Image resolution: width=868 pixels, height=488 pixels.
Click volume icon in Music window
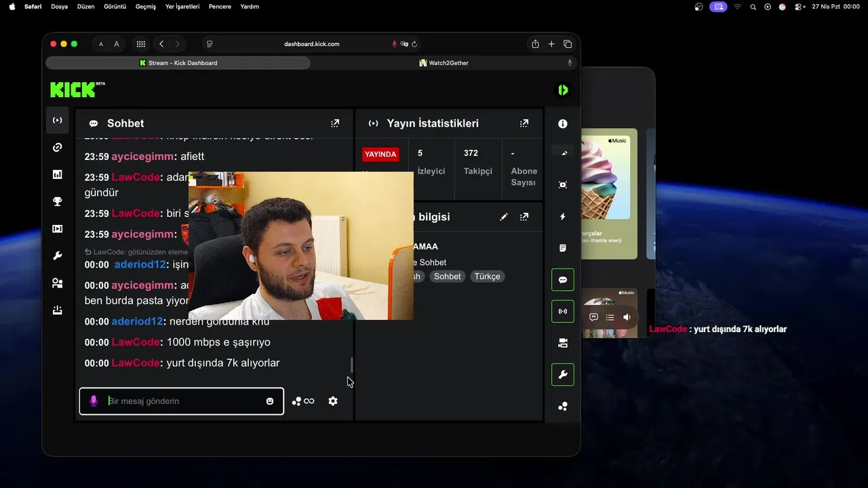627,317
